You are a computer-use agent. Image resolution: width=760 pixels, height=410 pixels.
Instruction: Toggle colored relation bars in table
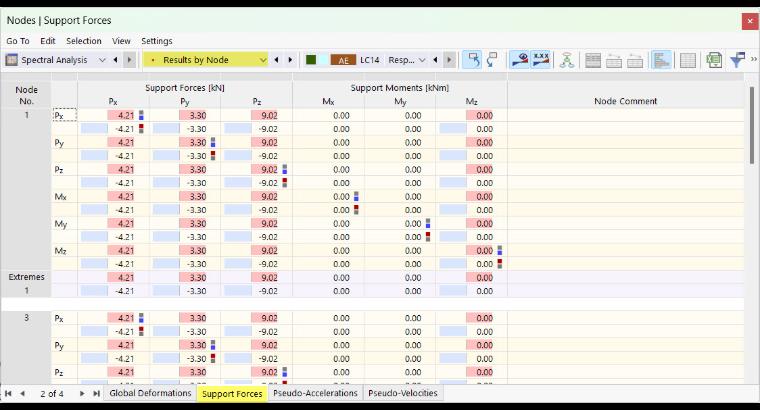pyautogui.click(x=661, y=60)
